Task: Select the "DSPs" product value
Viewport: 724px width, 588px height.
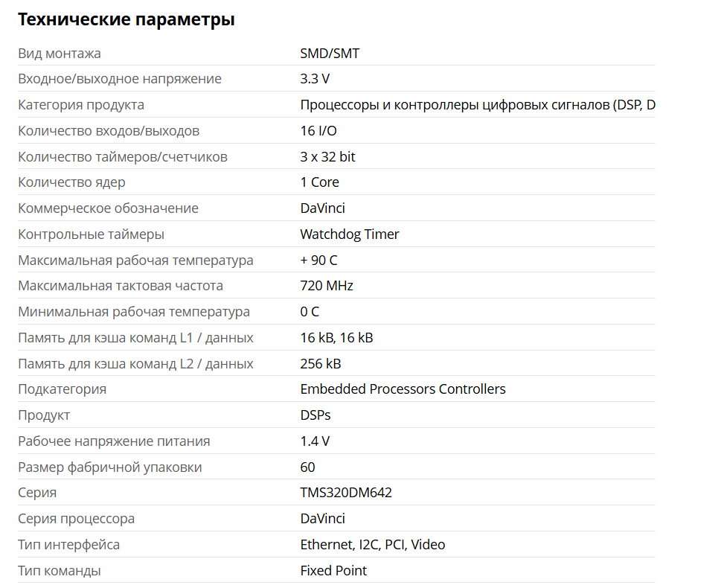Action: point(315,415)
